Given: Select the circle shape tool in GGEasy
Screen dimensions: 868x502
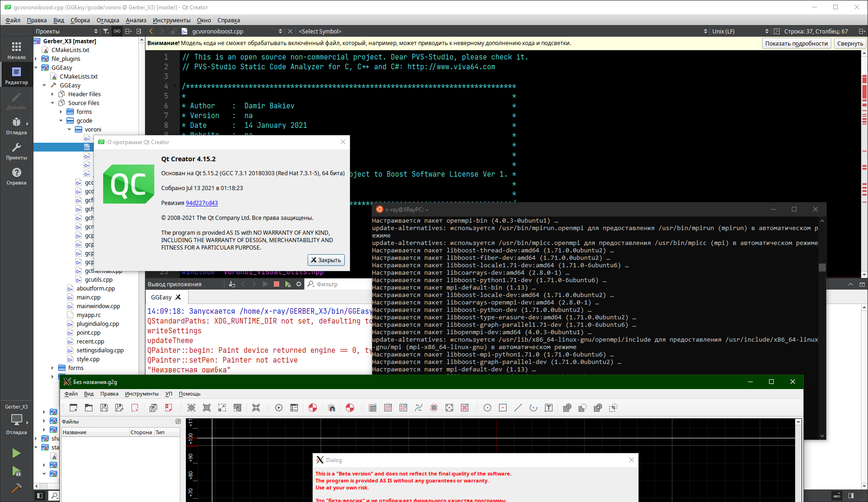Looking at the screenshot, I should click(x=487, y=408).
